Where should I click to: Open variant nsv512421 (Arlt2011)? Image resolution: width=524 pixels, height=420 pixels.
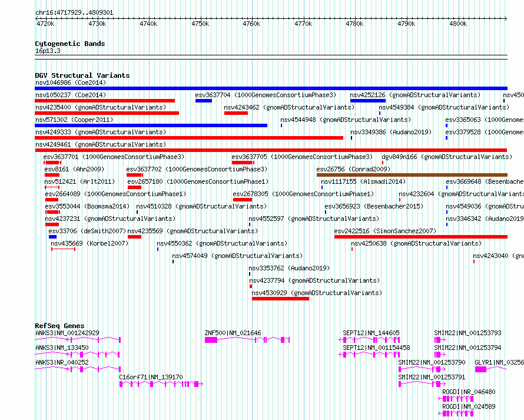coord(79,181)
